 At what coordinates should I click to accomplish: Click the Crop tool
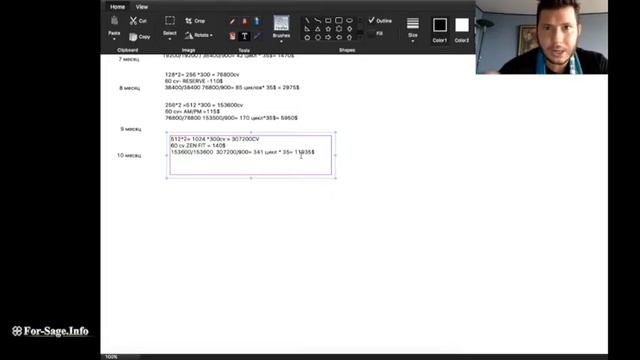point(195,21)
